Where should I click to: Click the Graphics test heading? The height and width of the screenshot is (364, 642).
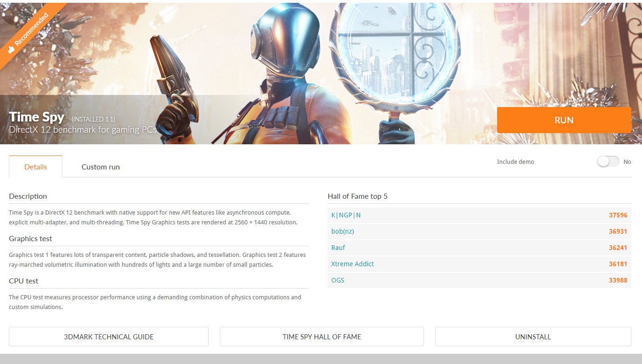click(x=31, y=239)
